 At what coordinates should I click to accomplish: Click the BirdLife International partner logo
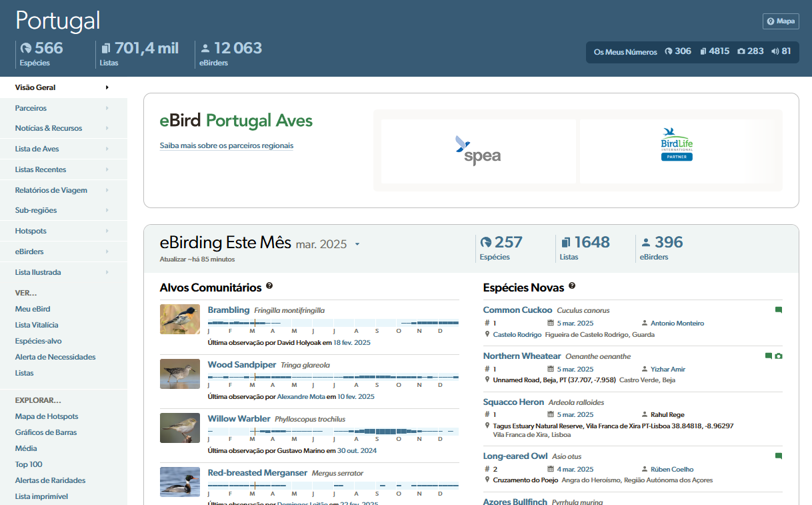coord(677,144)
